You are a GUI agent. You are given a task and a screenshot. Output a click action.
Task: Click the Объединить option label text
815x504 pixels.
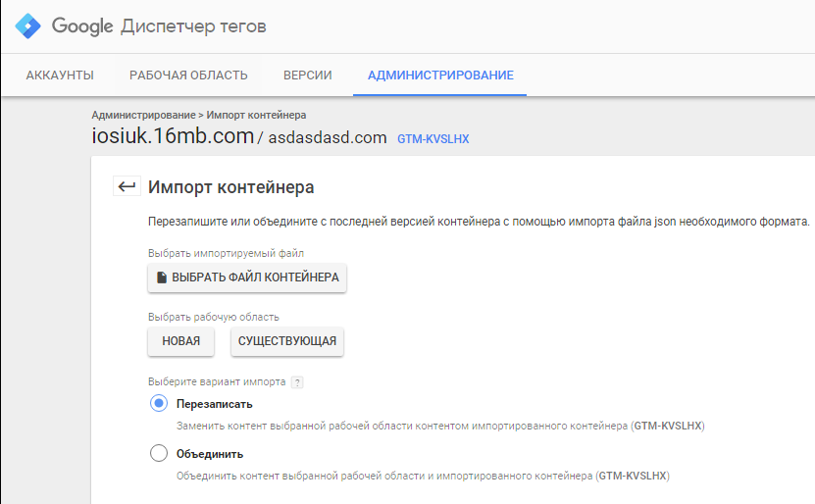(x=210, y=454)
